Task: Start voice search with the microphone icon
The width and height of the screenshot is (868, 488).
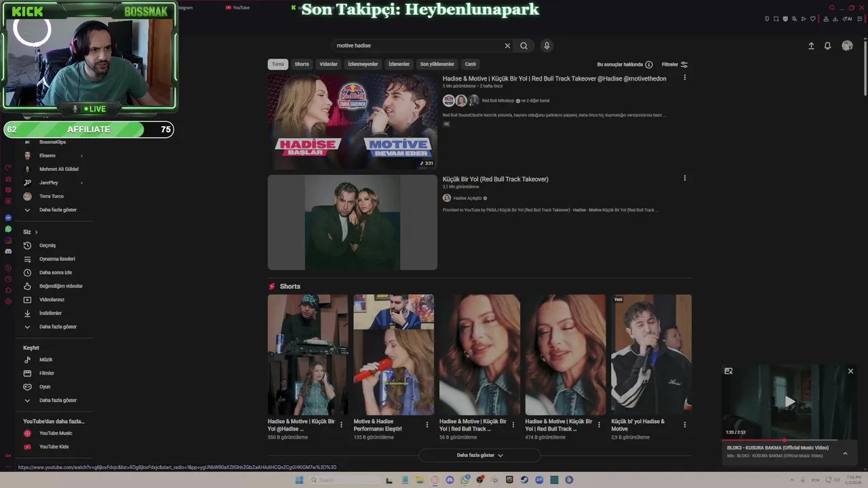Action: [x=547, y=45]
